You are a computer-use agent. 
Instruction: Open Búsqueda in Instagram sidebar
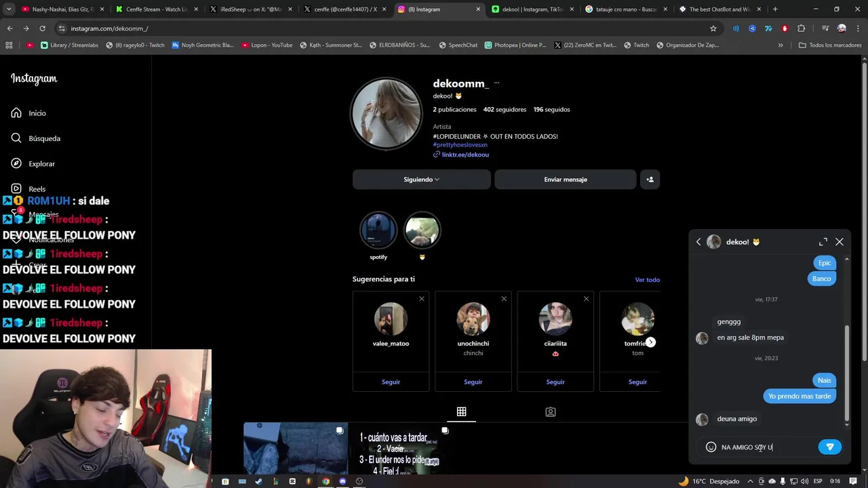[x=35, y=138]
